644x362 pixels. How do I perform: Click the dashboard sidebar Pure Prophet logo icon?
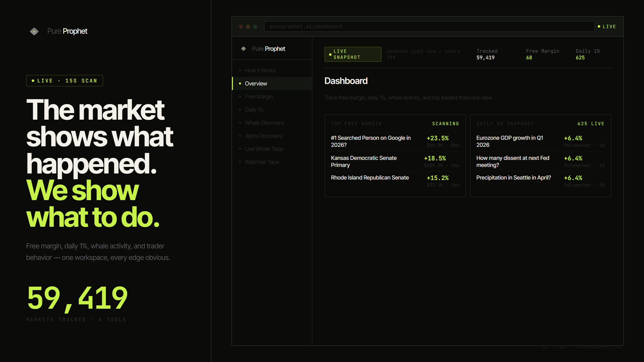(x=243, y=49)
